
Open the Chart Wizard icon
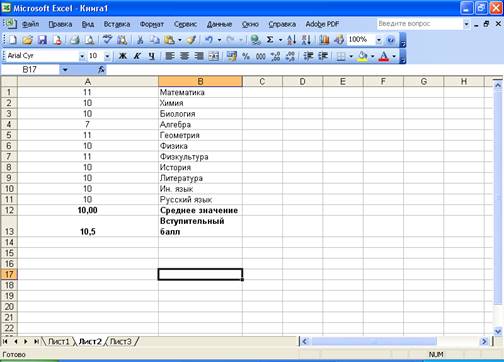click(x=324, y=40)
